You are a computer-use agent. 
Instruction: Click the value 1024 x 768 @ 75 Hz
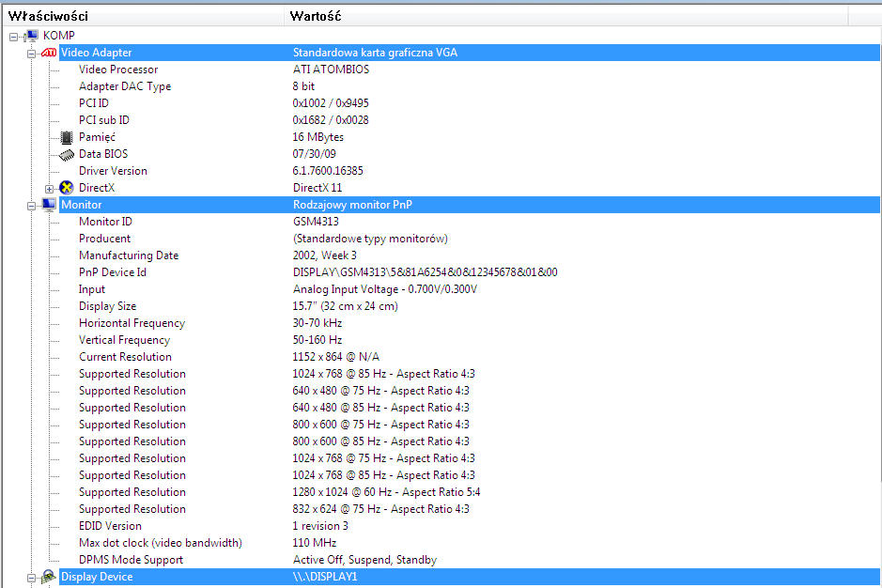point(339,458)
